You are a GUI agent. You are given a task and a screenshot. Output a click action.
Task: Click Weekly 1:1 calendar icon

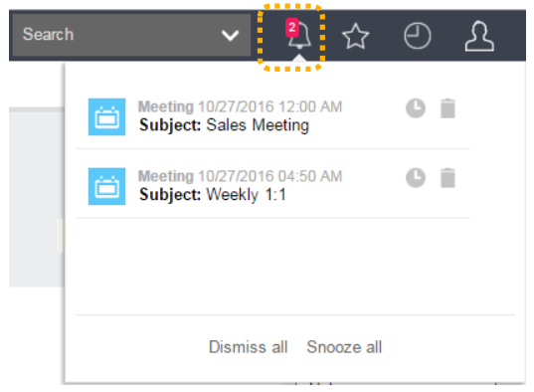pyautogui.click(x=107, y=186)
